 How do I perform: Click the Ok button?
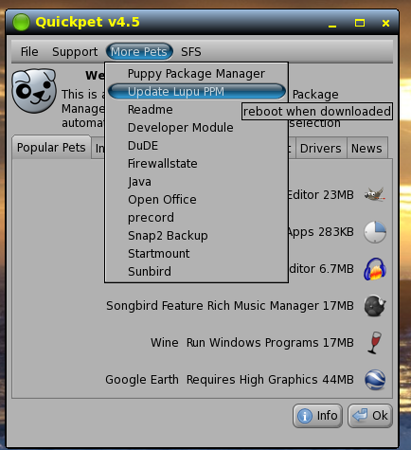click(x=370, y=416)
